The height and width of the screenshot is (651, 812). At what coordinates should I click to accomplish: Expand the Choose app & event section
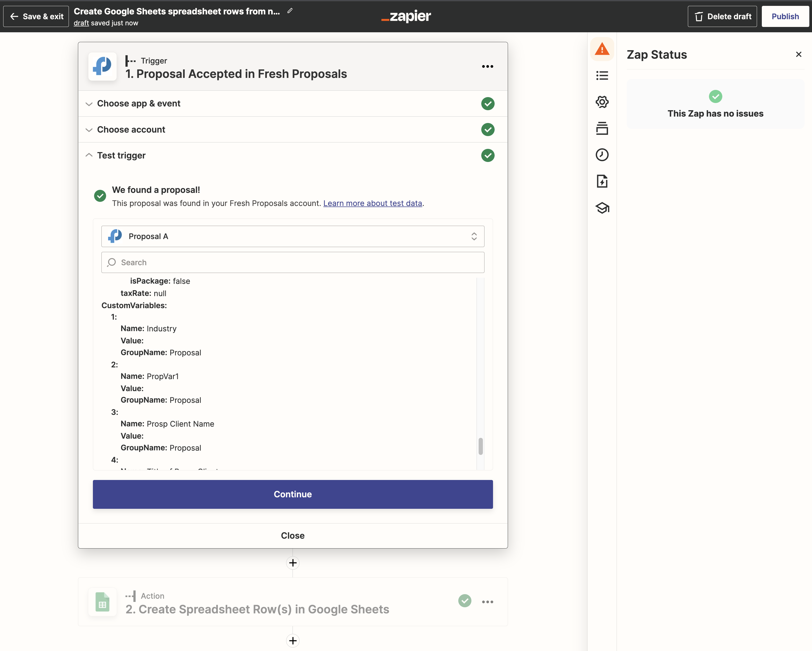pyautogui.click(x=139, y=104)
